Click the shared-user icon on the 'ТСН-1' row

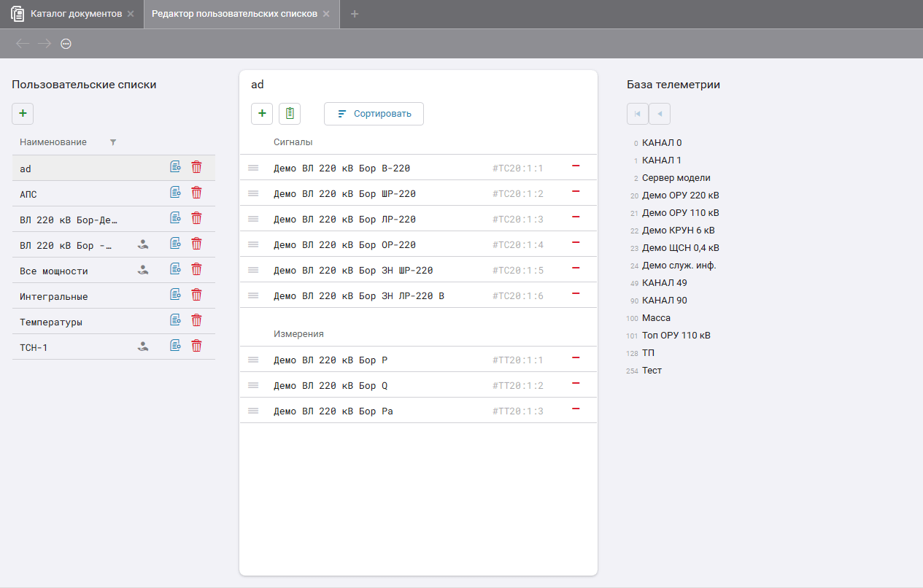(x=143, y=347)
